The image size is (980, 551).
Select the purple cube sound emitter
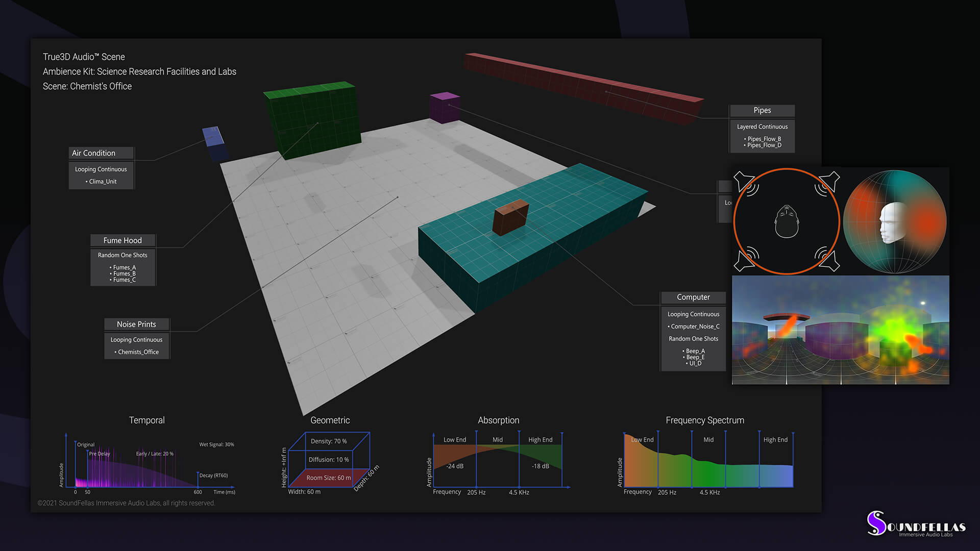(445, 108)
